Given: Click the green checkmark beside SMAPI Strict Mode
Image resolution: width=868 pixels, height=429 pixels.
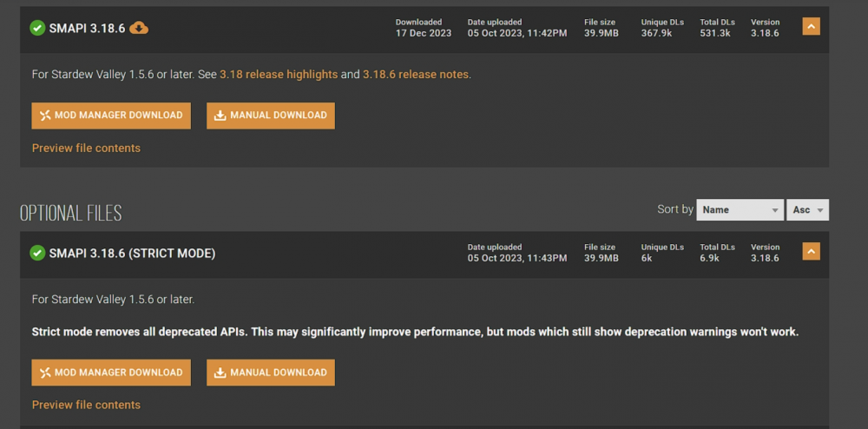Looking at the screenshot, I should point(37,253).
